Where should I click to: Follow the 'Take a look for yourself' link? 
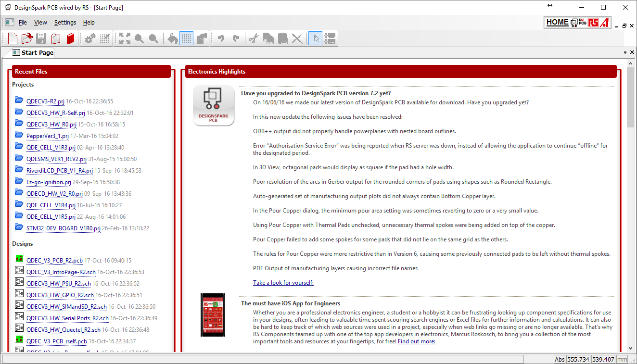(283, 283)
